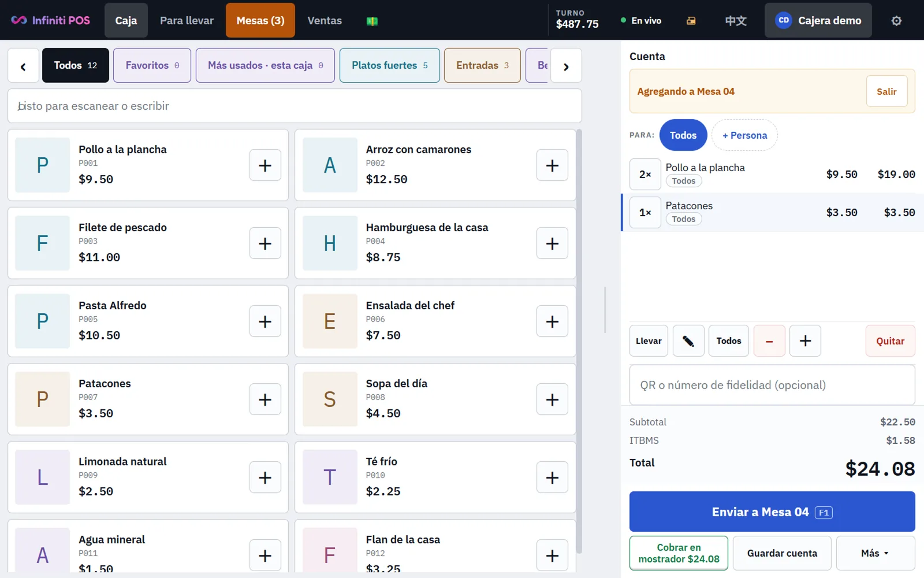This screenshot has height=578, width=924.
Task: Open the settings gear icon
Action: [896, 21]
